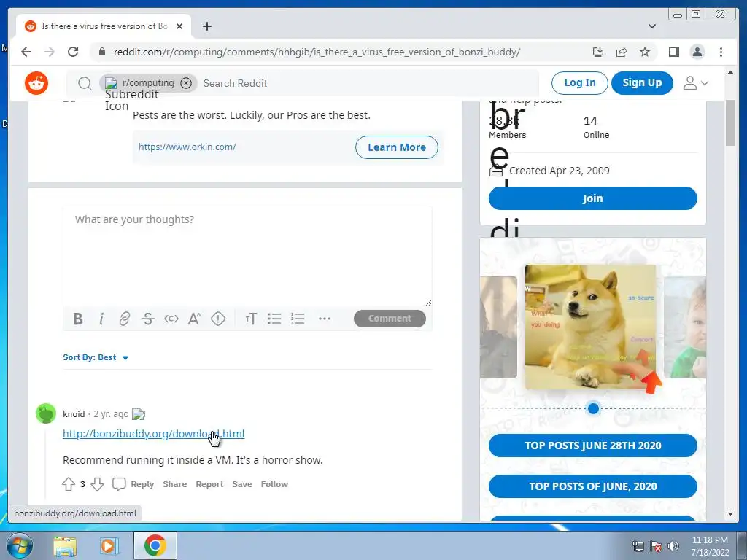Image resolution: width=747 pixels, height=560 pixels.
Task: Open the Sort By: Best dropdown
Action: pyautogui.click(x=96, y=357)
